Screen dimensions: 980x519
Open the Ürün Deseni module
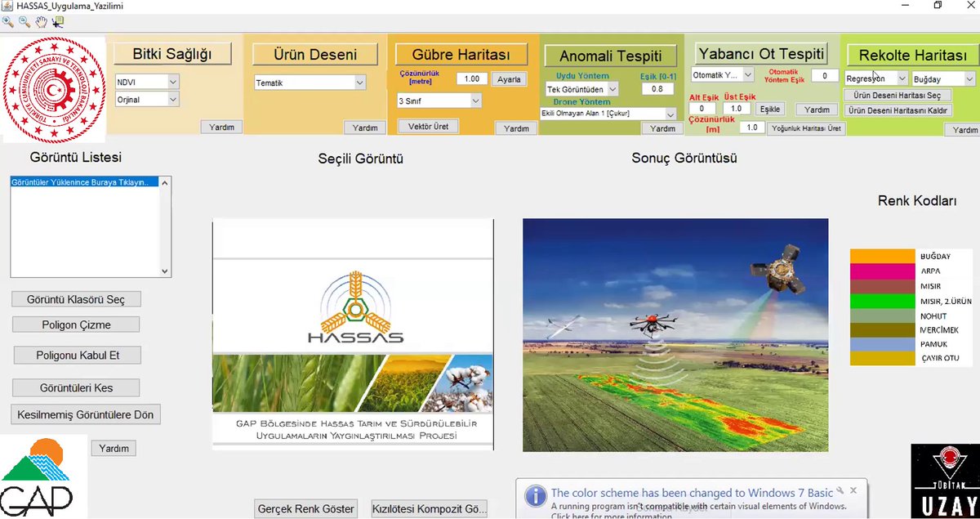315,55
